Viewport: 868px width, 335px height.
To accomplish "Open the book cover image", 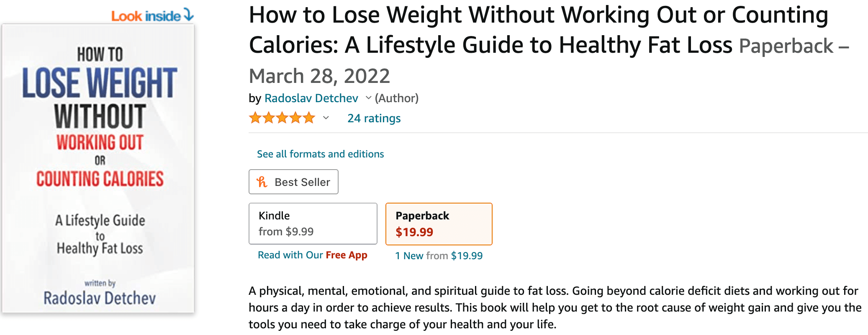I will tap(98, 168).
